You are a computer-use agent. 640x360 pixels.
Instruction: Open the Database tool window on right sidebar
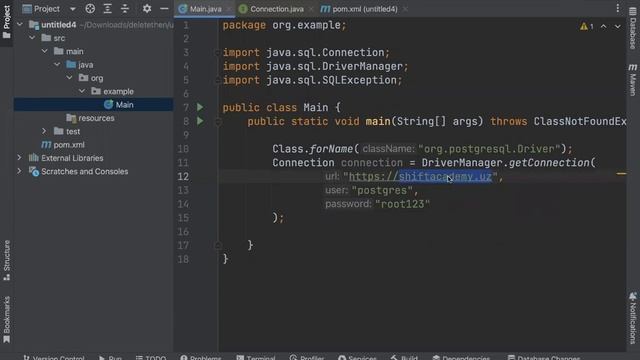(x=633, y=29)
